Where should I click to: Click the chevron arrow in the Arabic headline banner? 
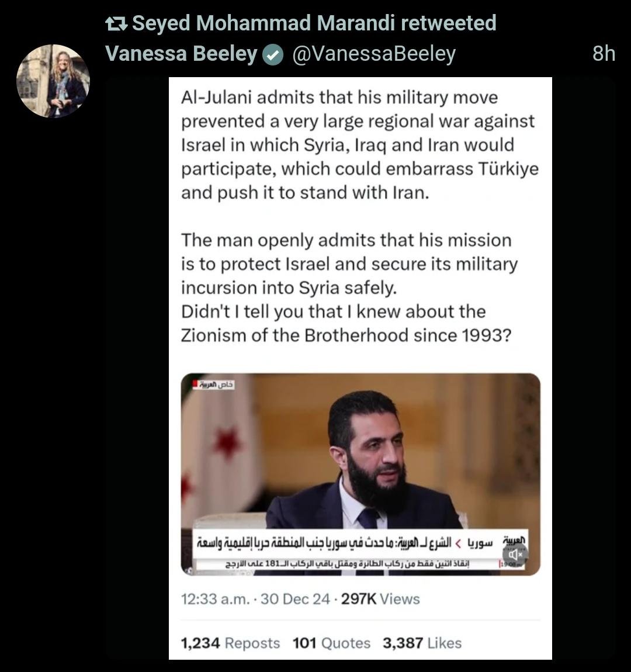(x=459, y=543)
